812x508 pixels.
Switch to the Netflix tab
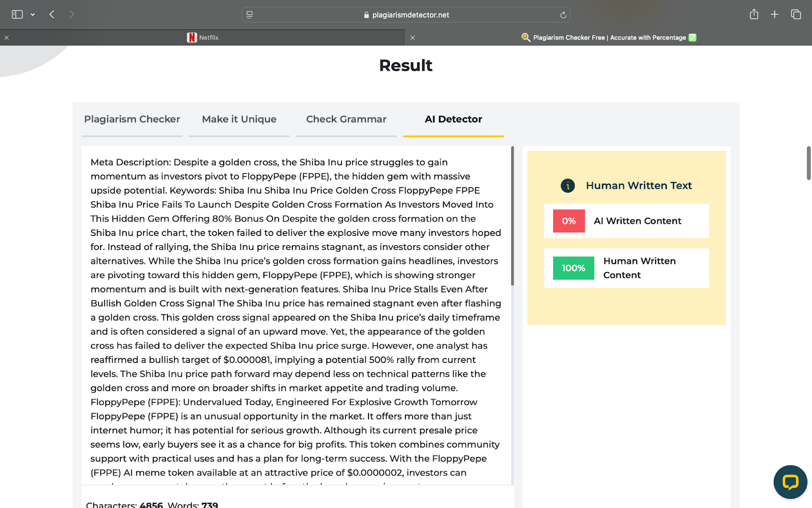point(203,38)
